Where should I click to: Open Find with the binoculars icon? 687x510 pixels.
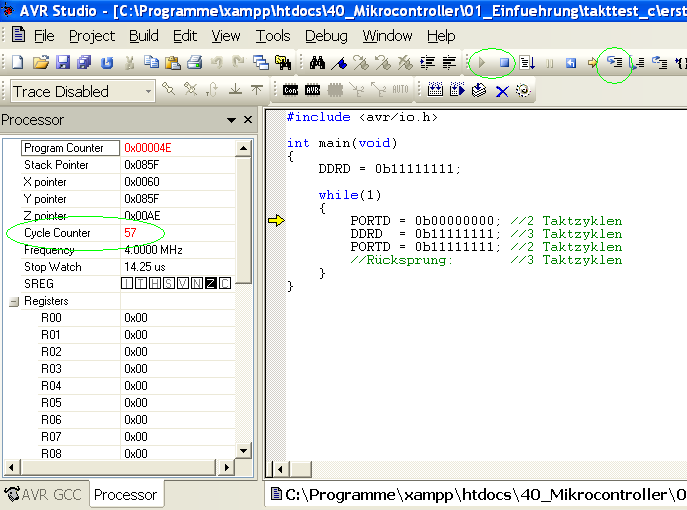(x=317, y=63)
